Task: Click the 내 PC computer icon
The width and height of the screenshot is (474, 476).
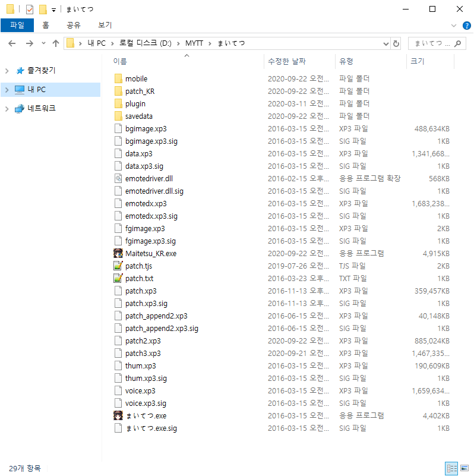Action: (20, 90)
